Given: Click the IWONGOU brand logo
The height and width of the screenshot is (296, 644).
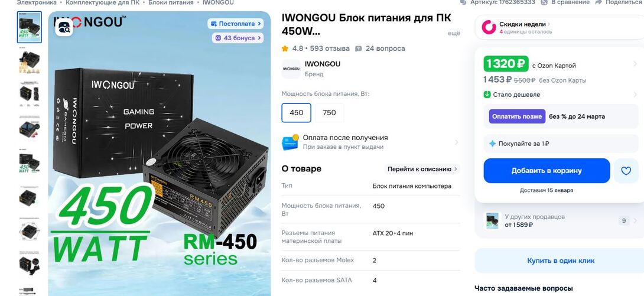Looking at the screenshot, I should [x=291, y=69].
